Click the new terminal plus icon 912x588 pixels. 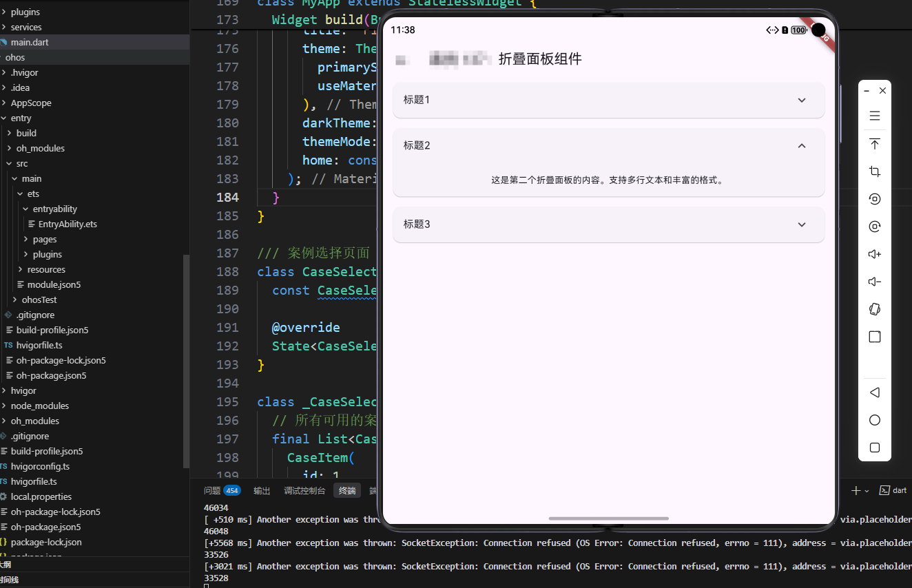(856, 490)
